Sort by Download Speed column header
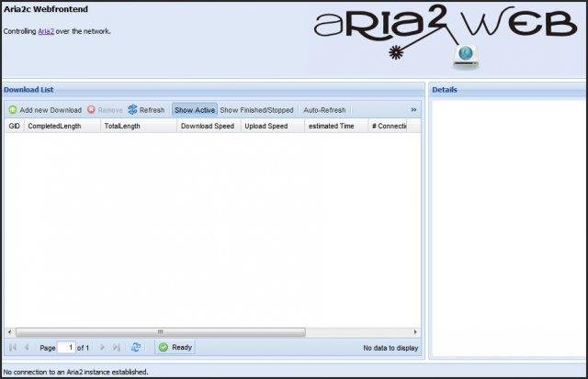 click(x=209, y=127)
